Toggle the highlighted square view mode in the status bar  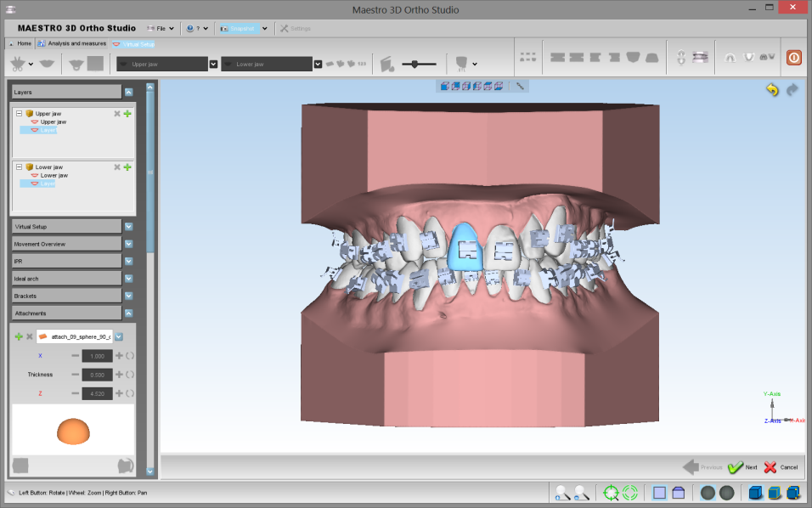659,492
